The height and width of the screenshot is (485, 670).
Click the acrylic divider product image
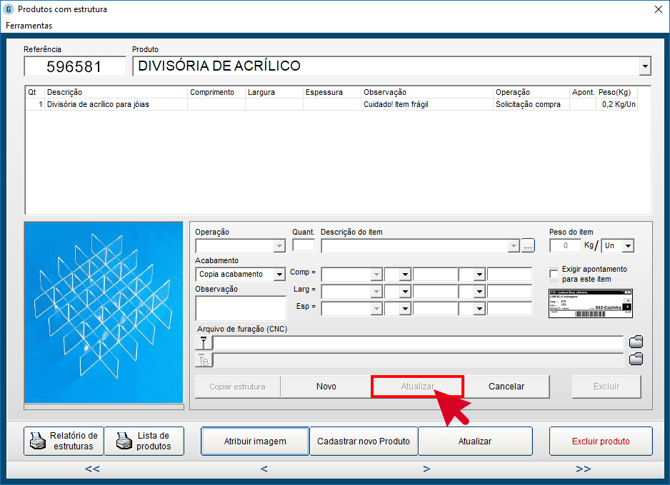[103, 312]
